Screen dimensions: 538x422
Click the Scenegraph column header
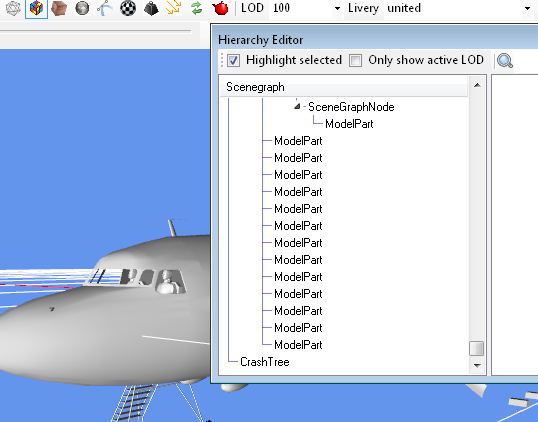343,87
